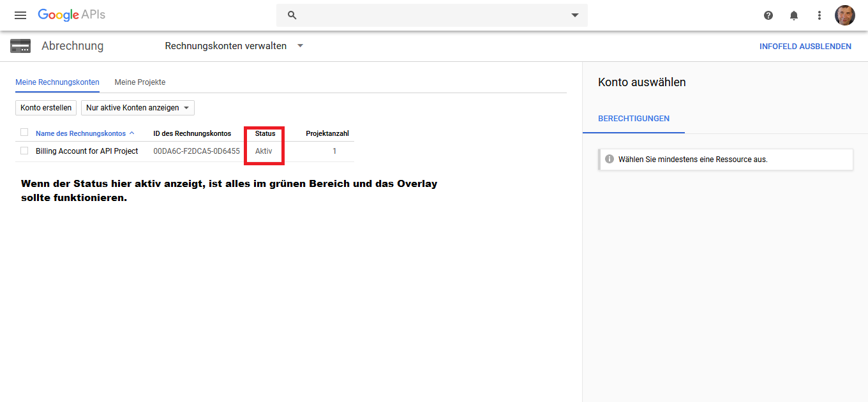Select the BERECHTIGUNGEN tab
868x402 pixels.
[634, 119]
